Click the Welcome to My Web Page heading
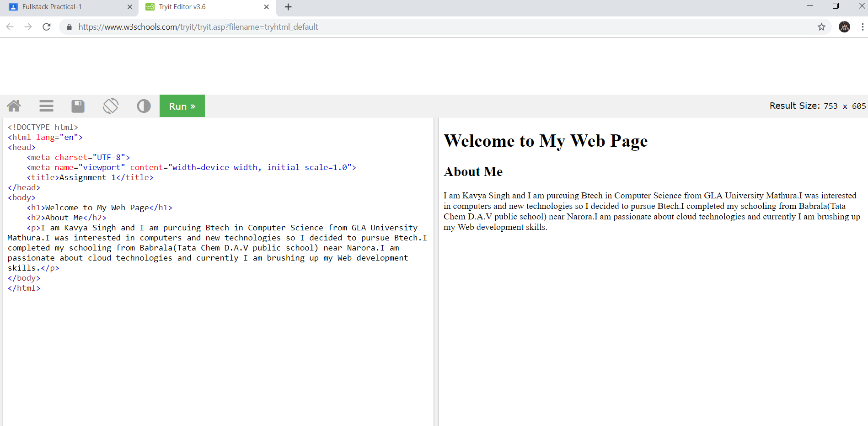The image size is (868, 426). (x=546, y=141)
